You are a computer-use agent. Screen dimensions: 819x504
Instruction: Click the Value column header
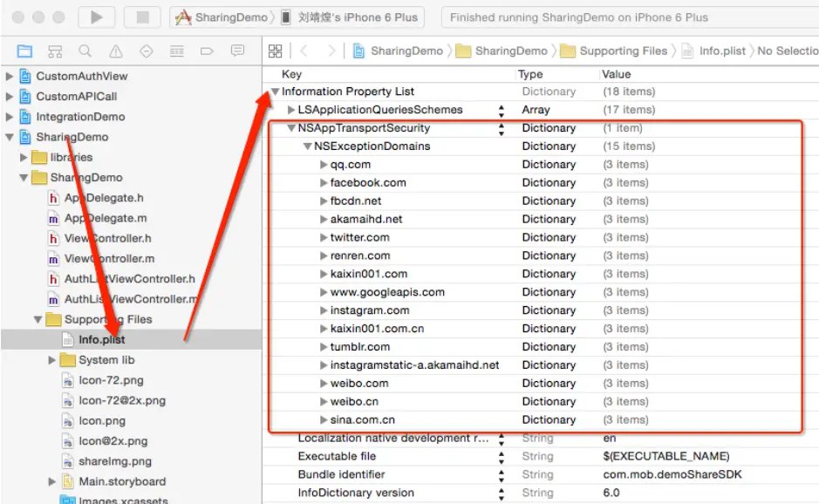(617, 74)
